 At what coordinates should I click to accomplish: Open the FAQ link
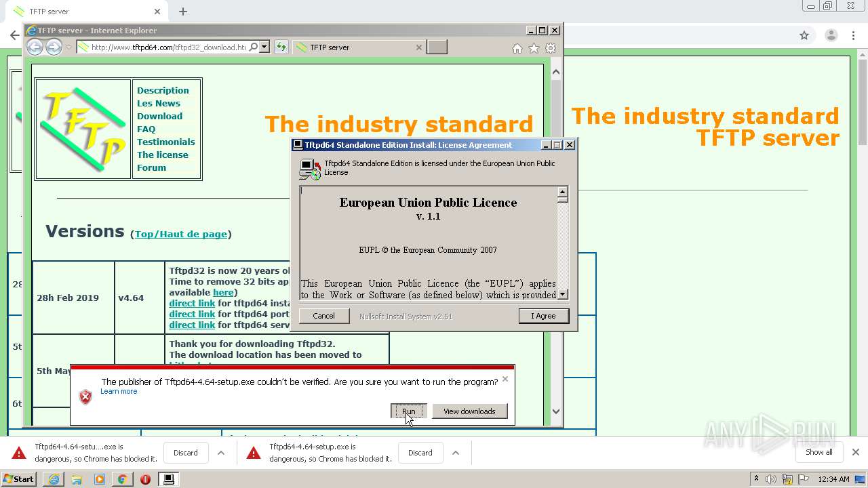(146, 129)
